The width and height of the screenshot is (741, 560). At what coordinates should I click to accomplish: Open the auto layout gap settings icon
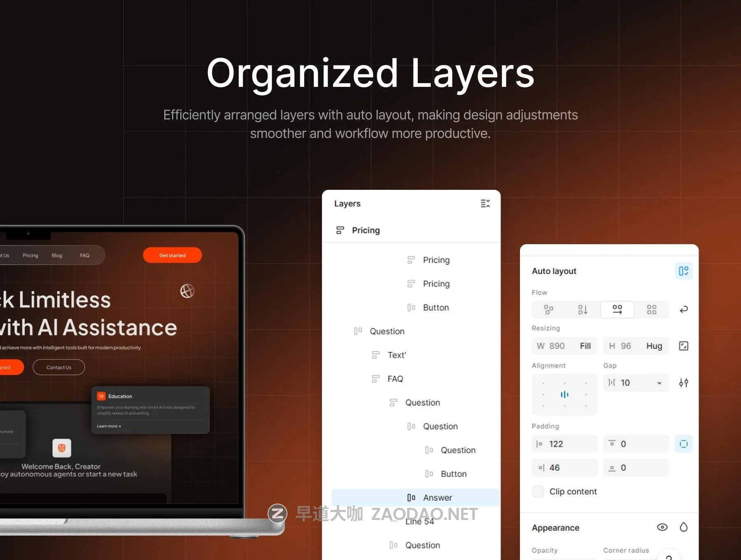683,383
